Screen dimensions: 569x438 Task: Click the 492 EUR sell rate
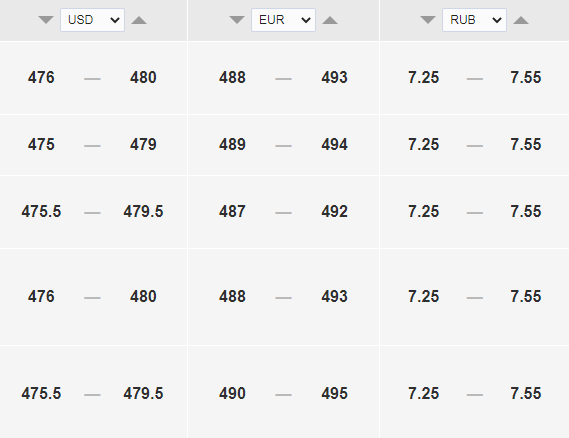click(335, 212)
